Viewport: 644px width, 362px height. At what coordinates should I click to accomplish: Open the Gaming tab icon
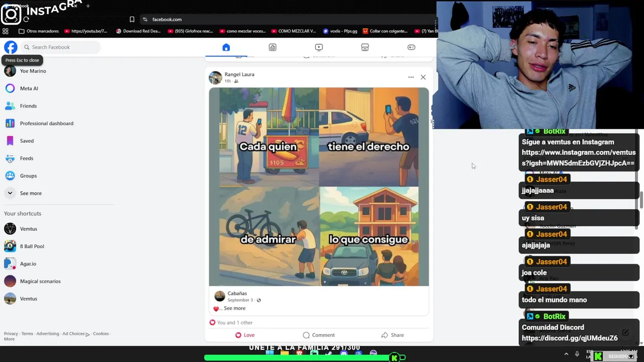[x=411, y=47]
